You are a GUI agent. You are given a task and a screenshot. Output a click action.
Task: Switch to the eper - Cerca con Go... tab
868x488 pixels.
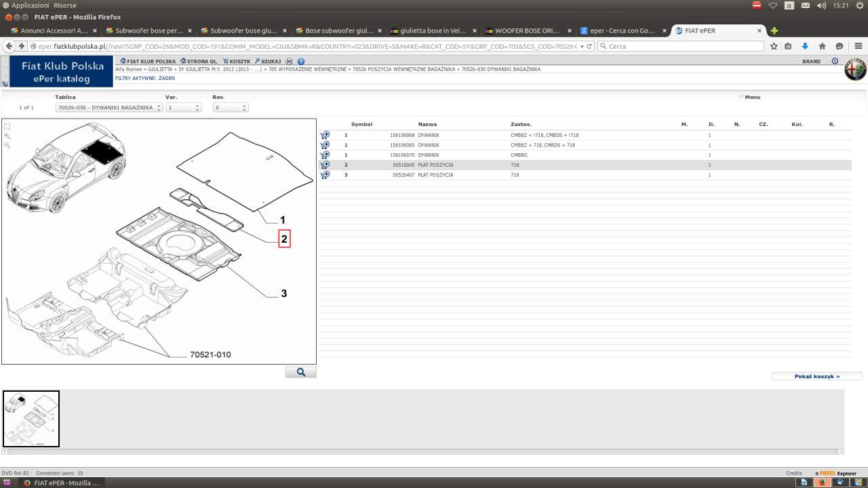[624, 30]
